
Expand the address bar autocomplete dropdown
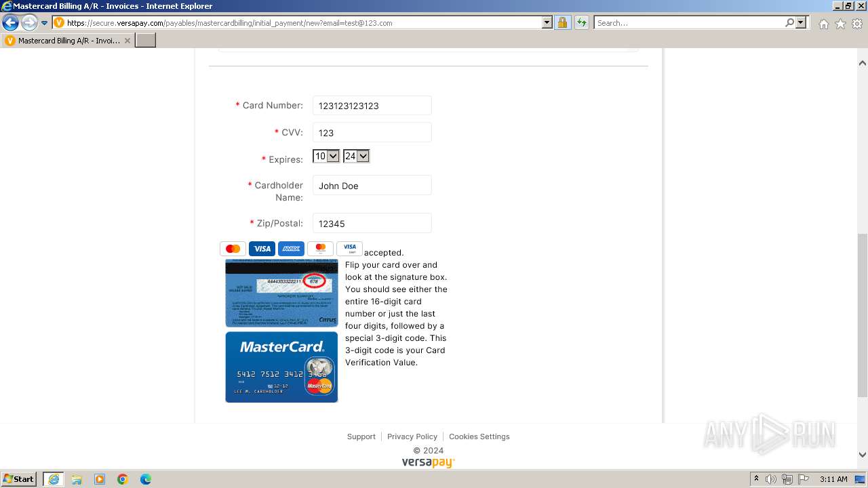pos(547,23)
